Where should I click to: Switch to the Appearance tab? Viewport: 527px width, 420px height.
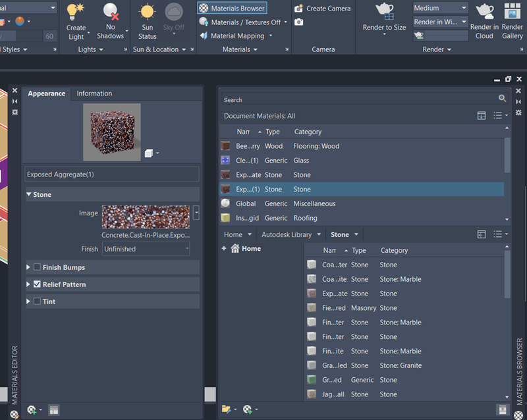click(46, 93)
